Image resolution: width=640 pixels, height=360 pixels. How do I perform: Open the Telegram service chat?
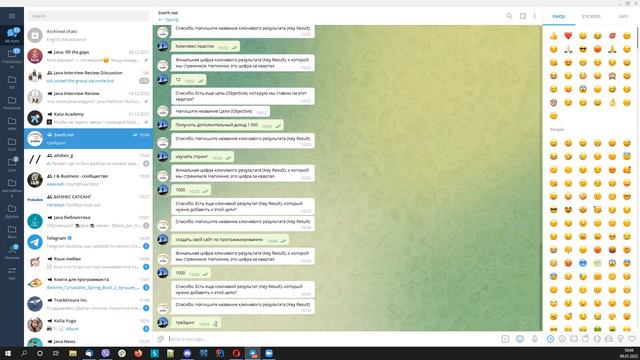88,242
